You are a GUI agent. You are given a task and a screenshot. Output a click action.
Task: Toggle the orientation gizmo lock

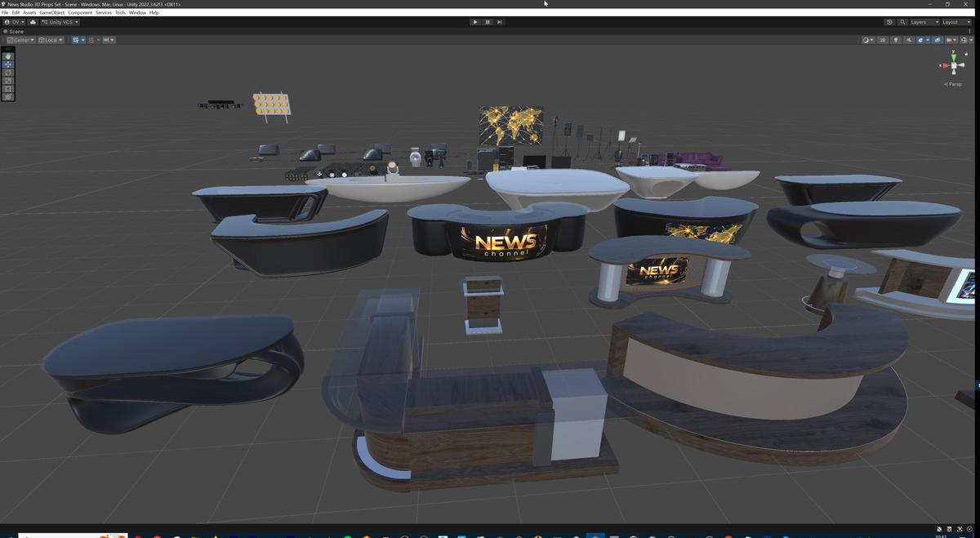[x=966, y=54]
